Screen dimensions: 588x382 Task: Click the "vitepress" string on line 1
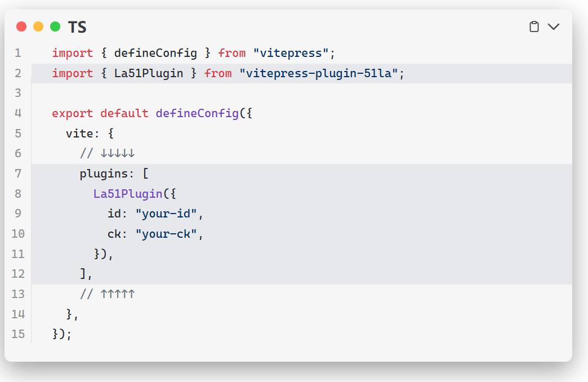coord(291,54)
